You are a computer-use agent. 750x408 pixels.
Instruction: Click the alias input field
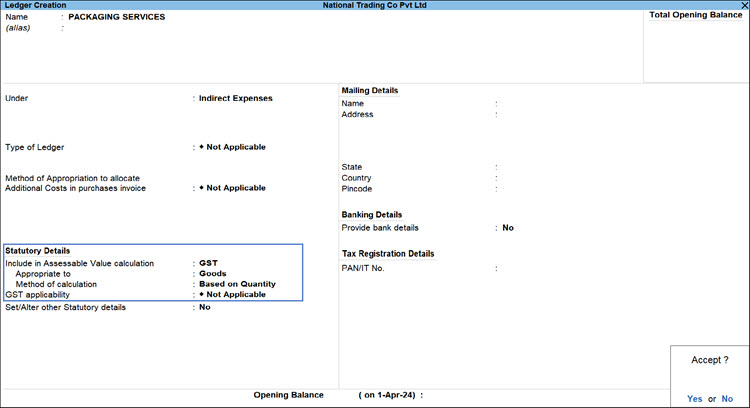(120, 29)
